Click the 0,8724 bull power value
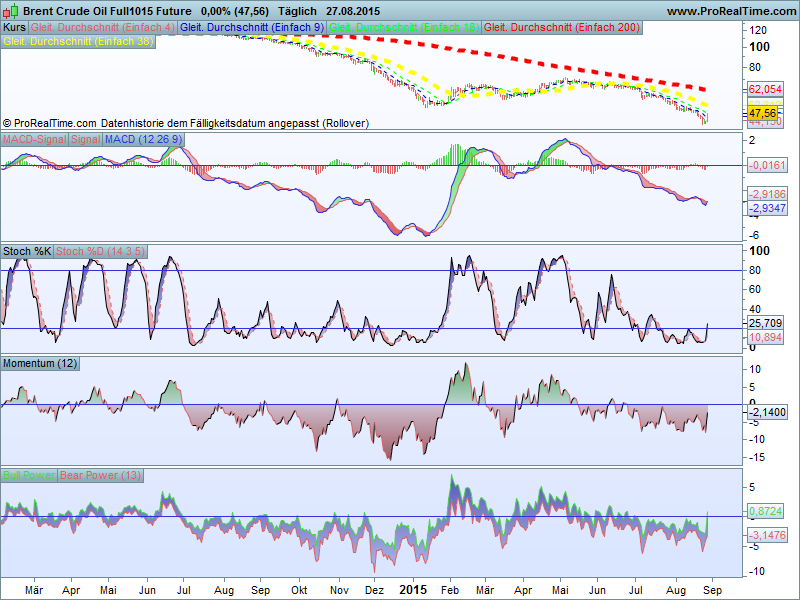The height and width of the screenshot is (600, 800). tap(765, 511)
